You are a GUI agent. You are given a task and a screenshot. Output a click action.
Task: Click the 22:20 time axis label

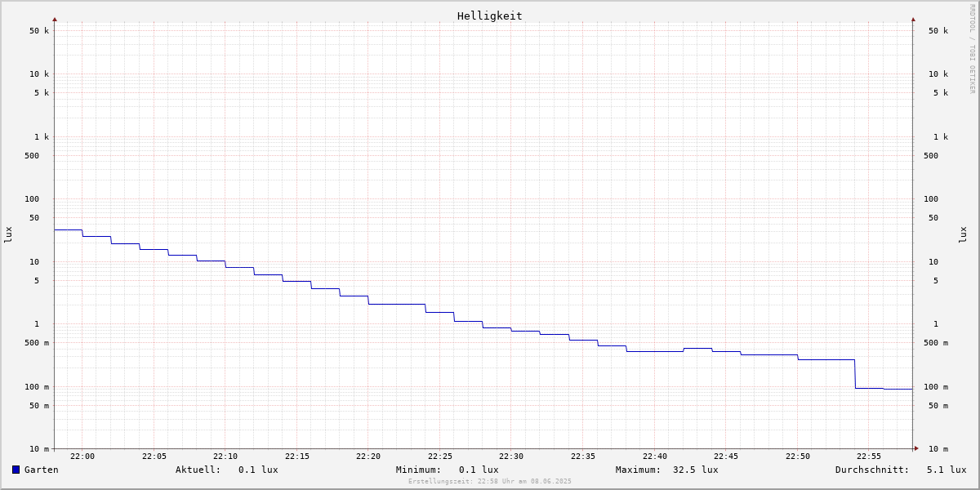[368, 457]
